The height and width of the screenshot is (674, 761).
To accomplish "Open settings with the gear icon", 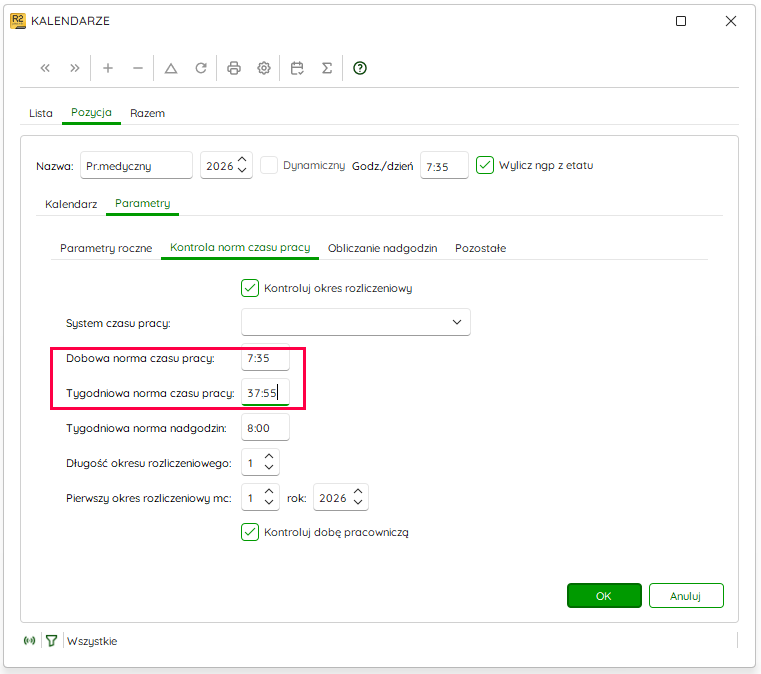I will (x=264, y=68).
